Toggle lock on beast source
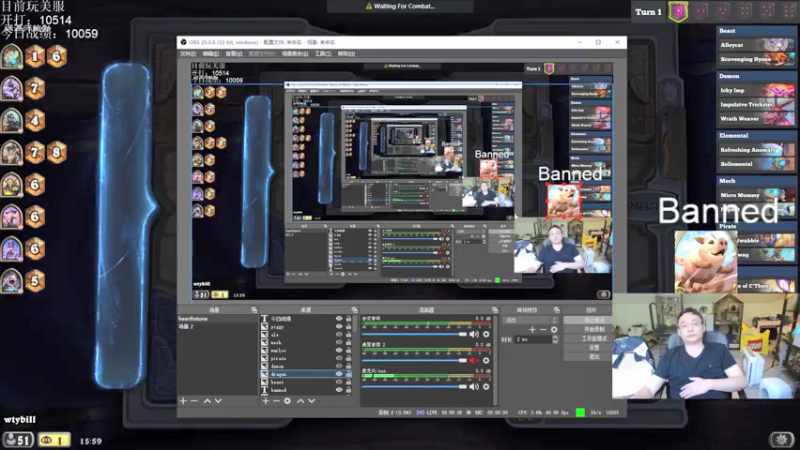The width and height of the screenshot is (800, 450). [348, 382]
